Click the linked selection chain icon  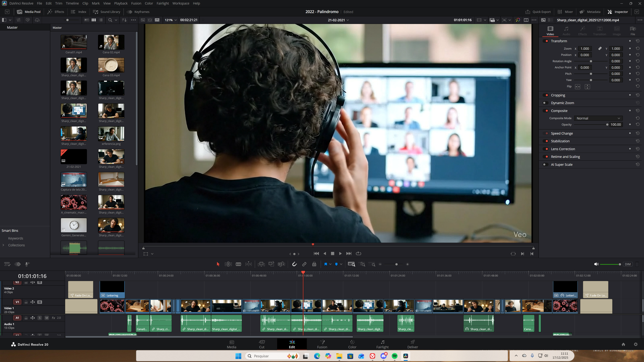[304, 264]
